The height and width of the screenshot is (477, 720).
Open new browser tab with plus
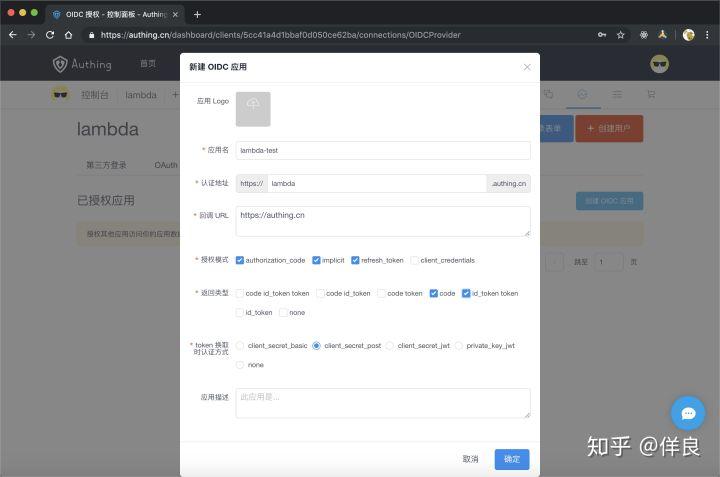pos(197,15)
